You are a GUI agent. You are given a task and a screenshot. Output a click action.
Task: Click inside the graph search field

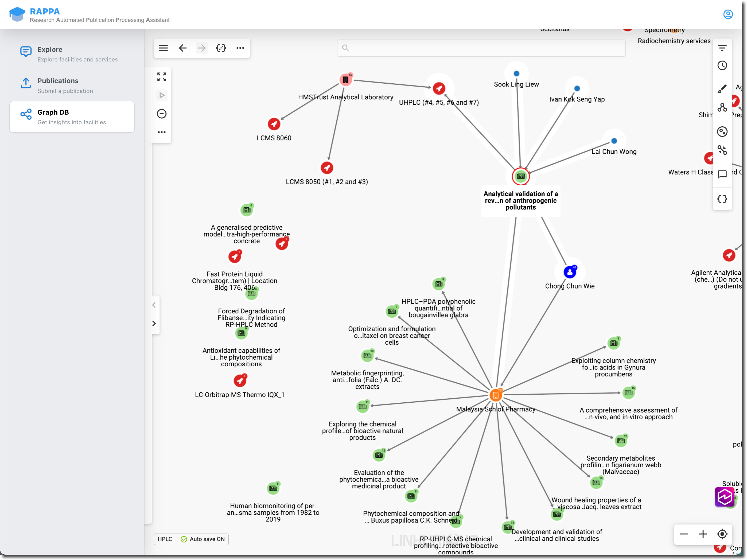pos(481,48)
